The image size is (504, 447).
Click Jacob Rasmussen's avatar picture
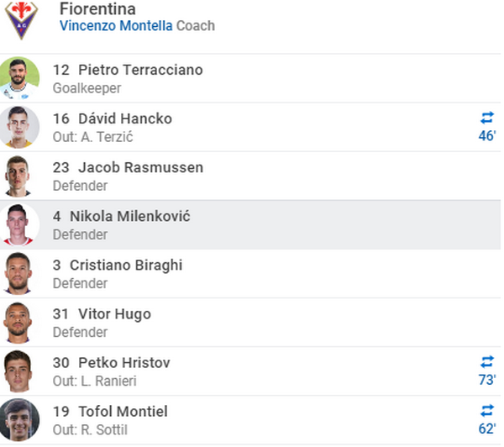point(19,176)
